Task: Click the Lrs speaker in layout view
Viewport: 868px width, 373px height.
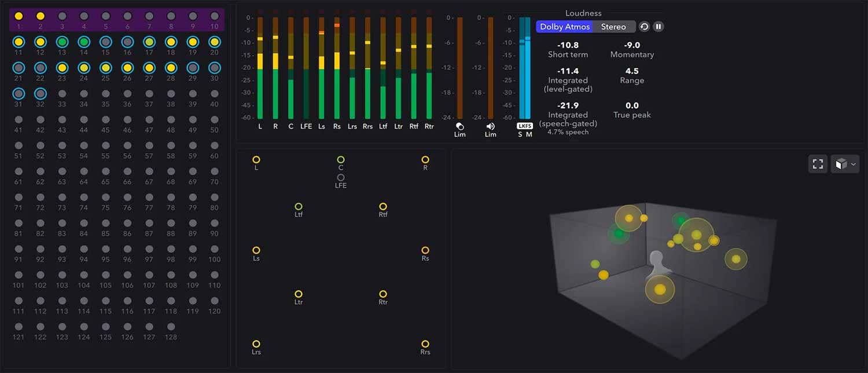Action: pyautogui.click(x=256, y=344)
